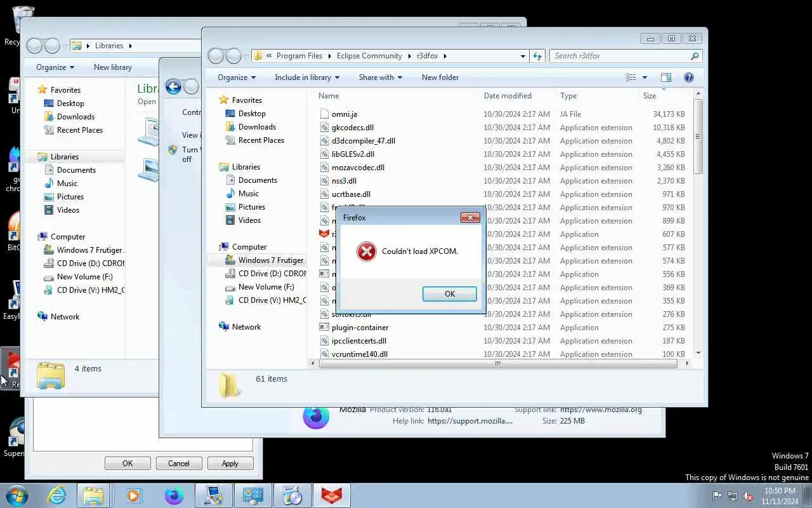Image resolution: width=812 pixels, height=508 pixels.
Task: Select the mozavcodec.dll file
Action: pyautogui.click(x=358, y=168)
